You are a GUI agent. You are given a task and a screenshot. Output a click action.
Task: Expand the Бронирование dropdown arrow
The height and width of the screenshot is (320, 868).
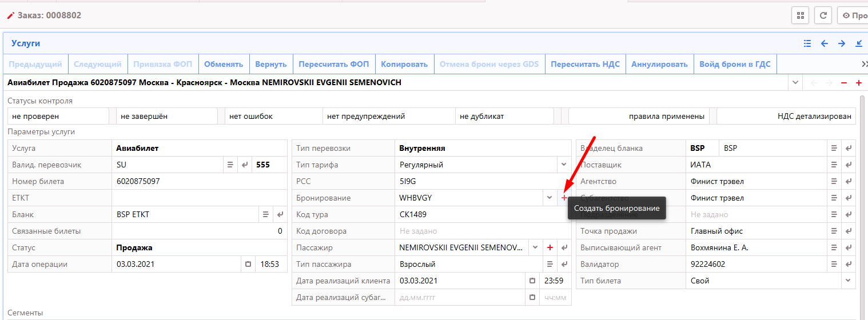tap(549, 198)
